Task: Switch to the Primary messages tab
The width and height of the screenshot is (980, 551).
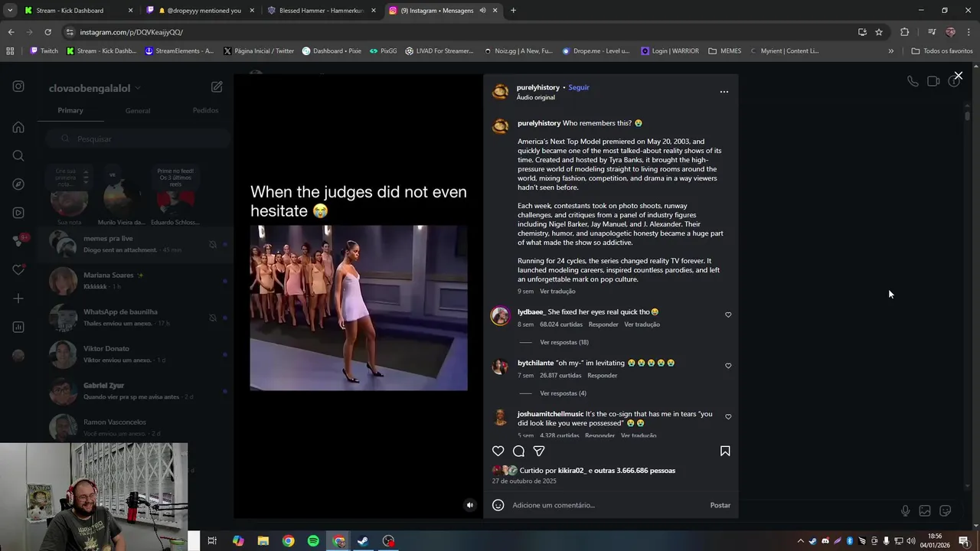Action: [x=70, y=110]
